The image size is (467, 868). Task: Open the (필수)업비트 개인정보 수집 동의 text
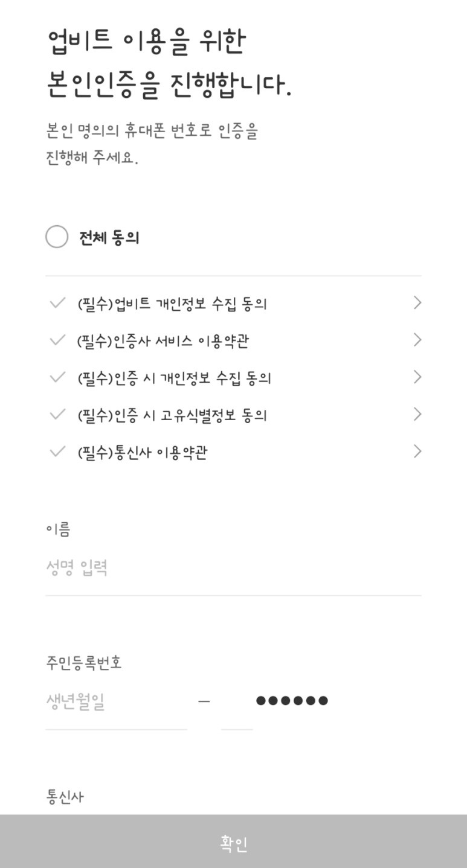click(x=172, y=304)
